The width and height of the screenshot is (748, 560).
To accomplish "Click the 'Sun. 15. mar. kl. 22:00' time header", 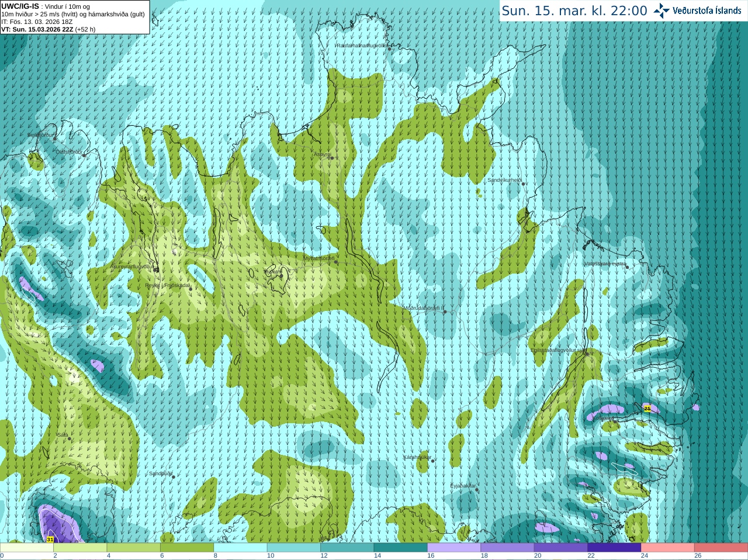I will 574,11.
